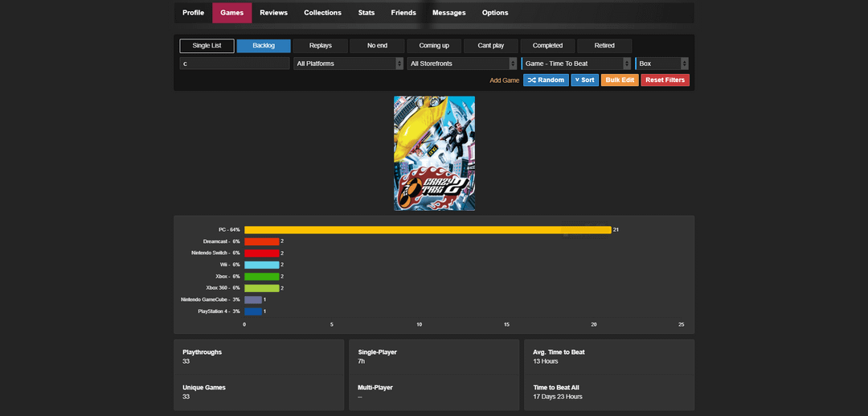Open the All Storefronts dropdown
The width and height of the screenshot is (868, 416).
point(462,64)
